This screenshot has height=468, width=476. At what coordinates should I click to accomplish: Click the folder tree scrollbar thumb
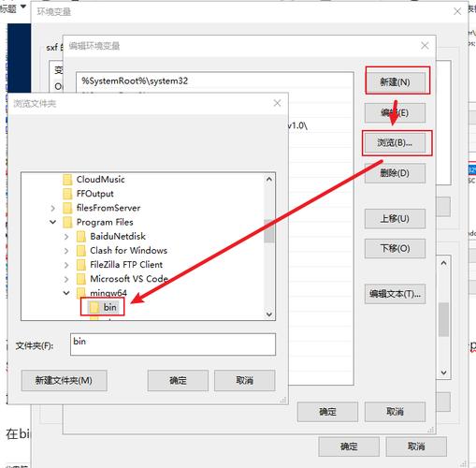pyautogui.click(x=269, y=231)
